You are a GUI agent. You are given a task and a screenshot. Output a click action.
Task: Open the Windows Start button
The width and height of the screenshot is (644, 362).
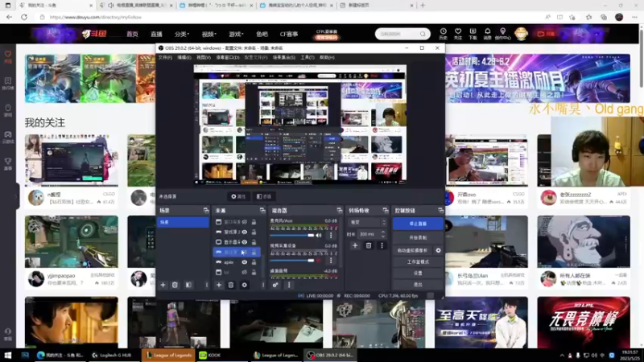[x=8, y=355]
